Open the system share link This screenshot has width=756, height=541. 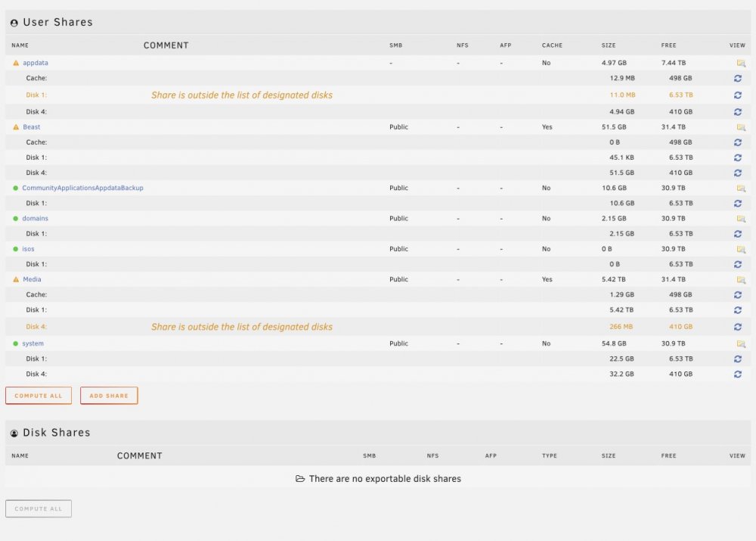click(33, 344)
